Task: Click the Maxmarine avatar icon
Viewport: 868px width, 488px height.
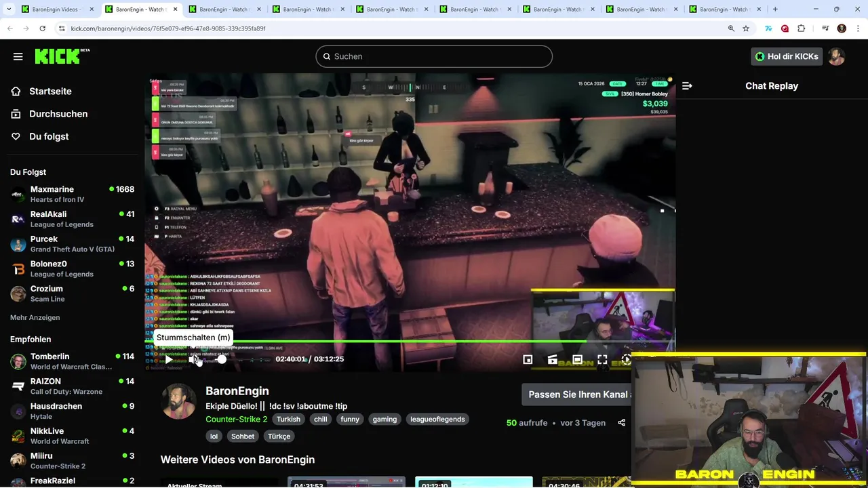Action: [x=18, y=195]
